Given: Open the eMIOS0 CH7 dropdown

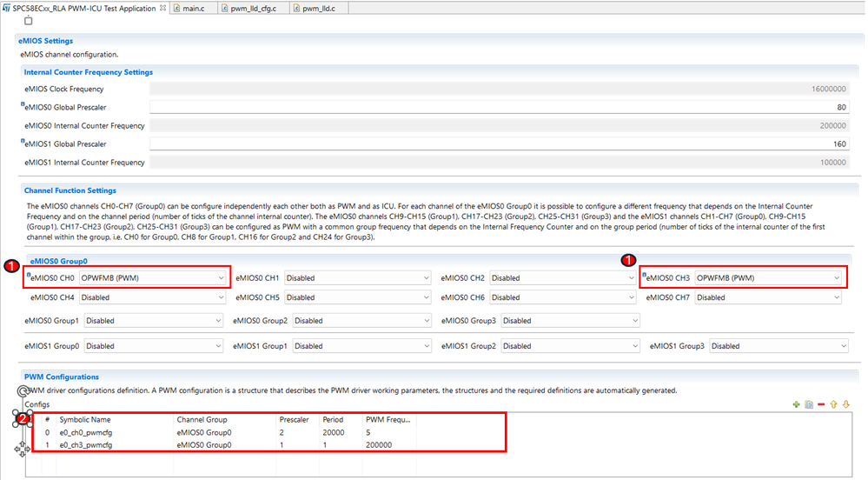Looking at the screenshot, I should [x=768, y=297].
